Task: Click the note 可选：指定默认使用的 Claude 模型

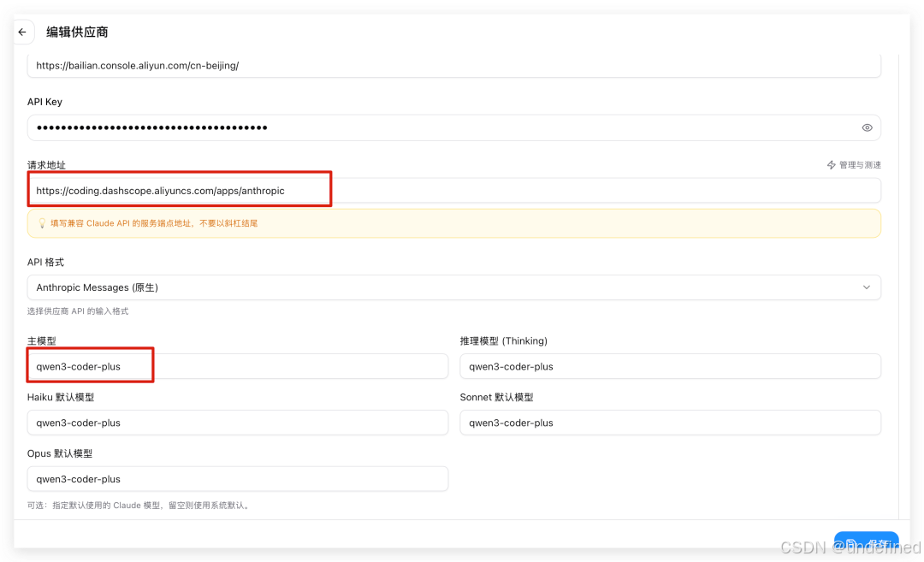Action: click(139, 506)
